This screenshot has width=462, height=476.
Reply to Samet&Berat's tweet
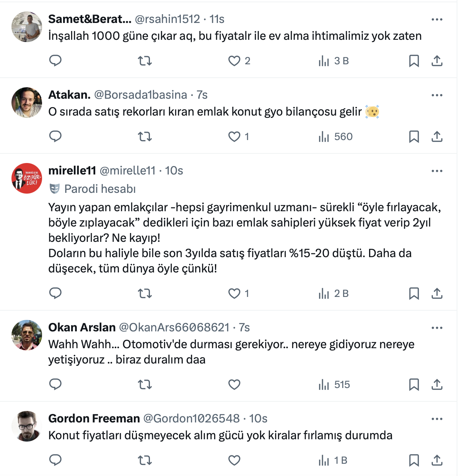[55, 60]
